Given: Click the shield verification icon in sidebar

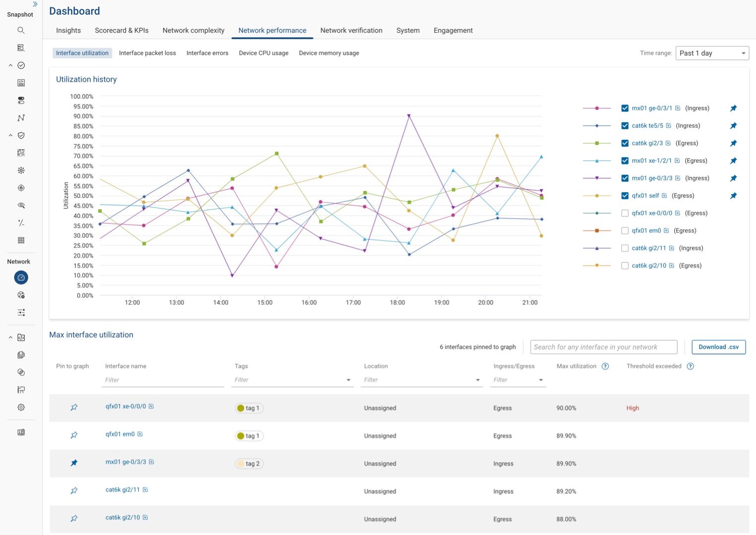Looking at the screenshot, I should 21,135.
